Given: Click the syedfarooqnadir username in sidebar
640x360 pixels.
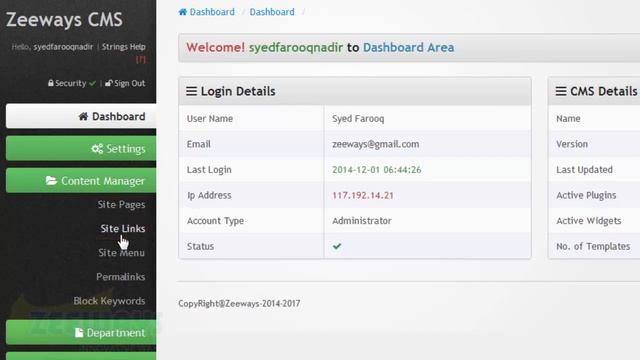Looking at the screenshot, I should click(63, 47).
